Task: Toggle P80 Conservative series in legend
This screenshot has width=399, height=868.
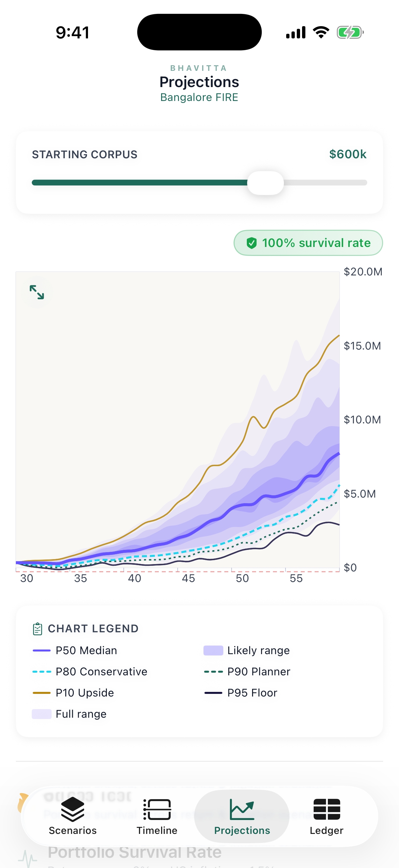Action: click(x=90, y=672)
